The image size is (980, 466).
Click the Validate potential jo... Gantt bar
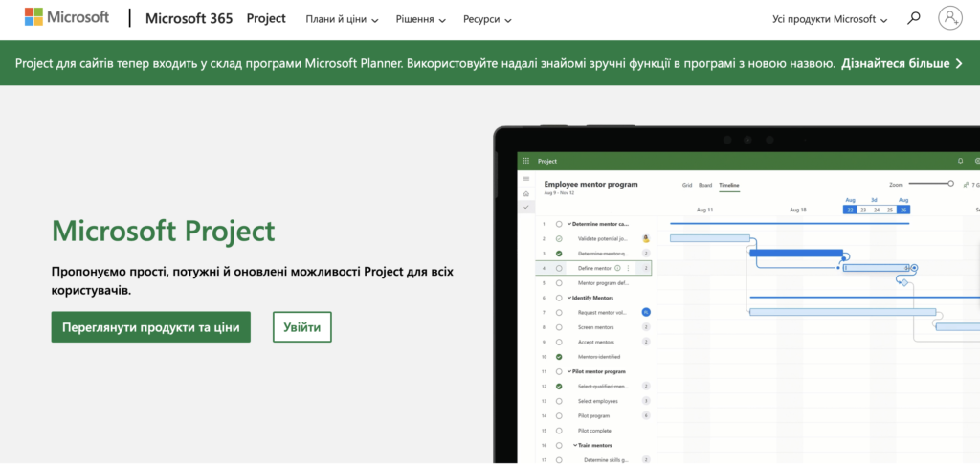pyautogui.click(x=710, y=238)
